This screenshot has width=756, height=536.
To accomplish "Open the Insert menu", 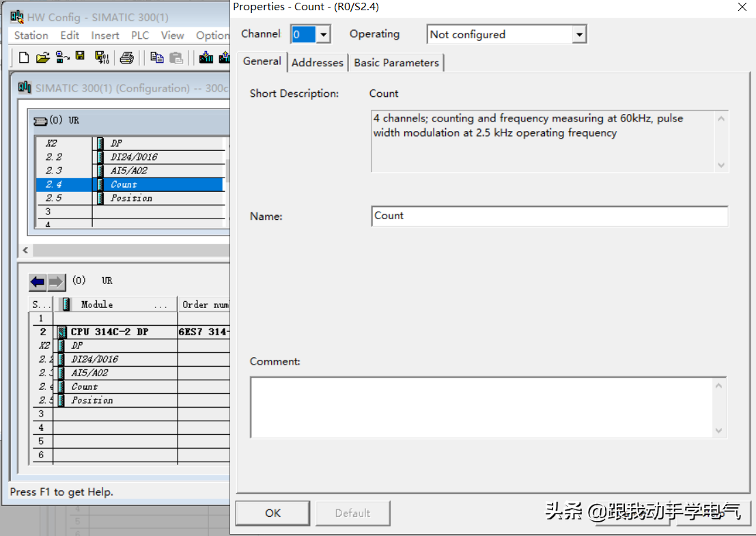I will tap(105, 36).
